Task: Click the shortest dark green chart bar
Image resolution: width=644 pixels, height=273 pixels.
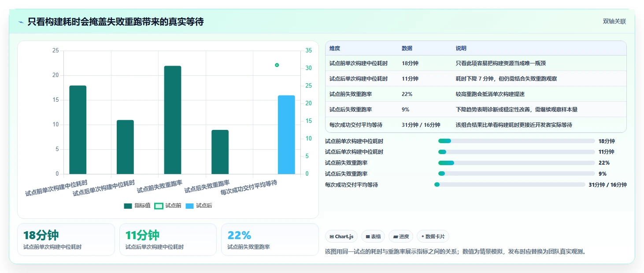Action: pyautogui.click(x=220, y=152)
